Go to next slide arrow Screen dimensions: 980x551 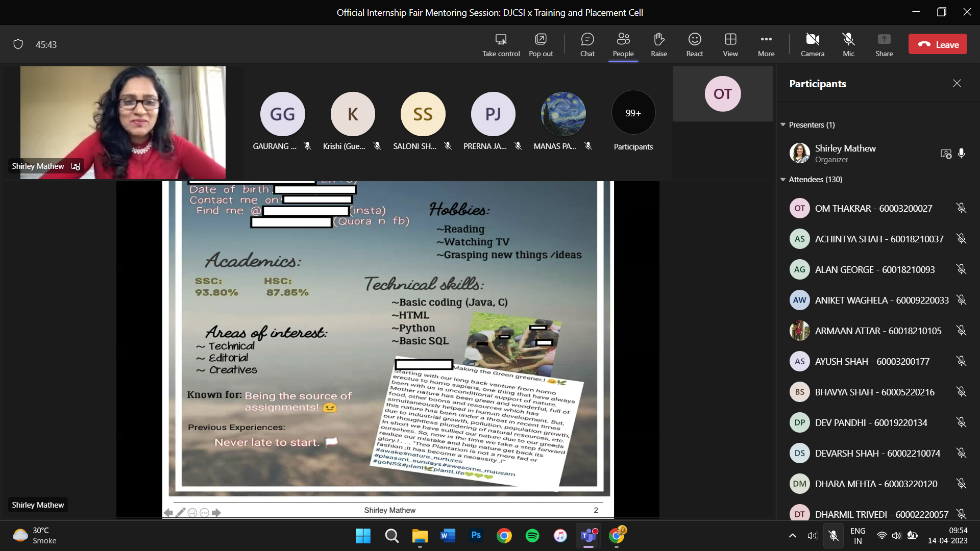[216, 512]
